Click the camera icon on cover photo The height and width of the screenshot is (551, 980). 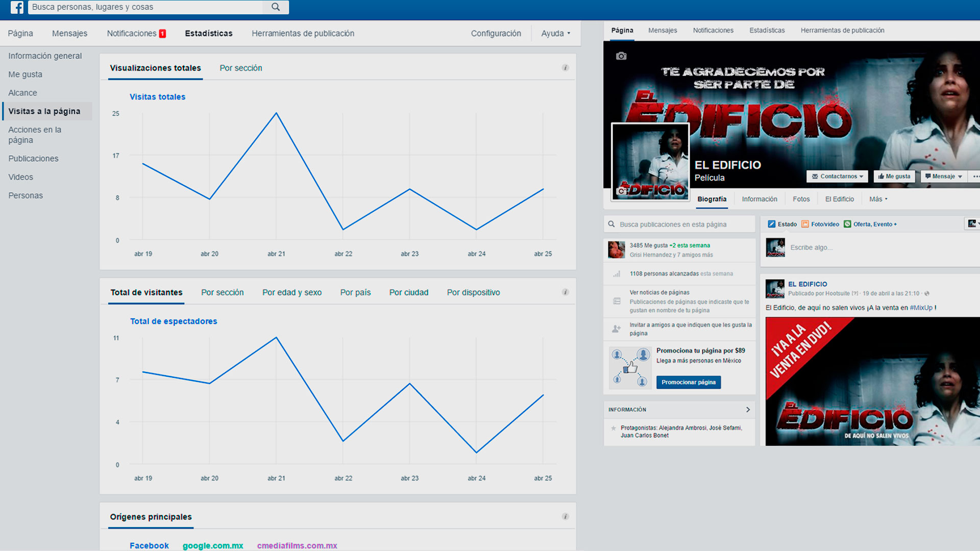(x=621, y=56)
